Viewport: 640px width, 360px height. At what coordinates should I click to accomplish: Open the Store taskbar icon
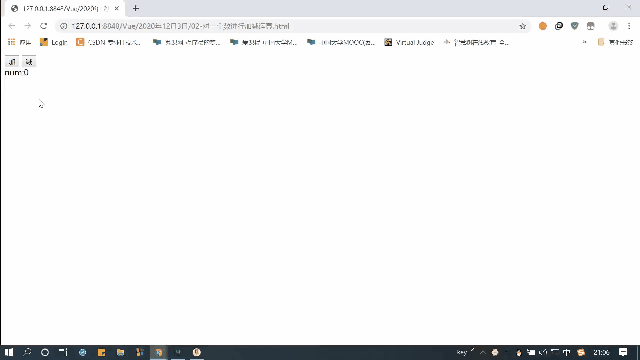140,352
